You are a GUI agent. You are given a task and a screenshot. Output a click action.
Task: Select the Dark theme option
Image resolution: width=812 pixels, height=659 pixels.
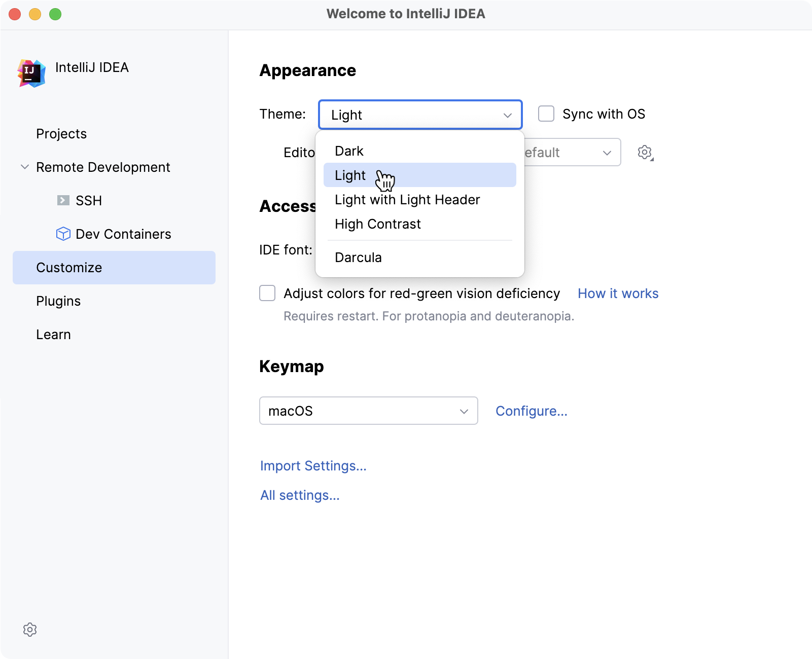(420, 151)
